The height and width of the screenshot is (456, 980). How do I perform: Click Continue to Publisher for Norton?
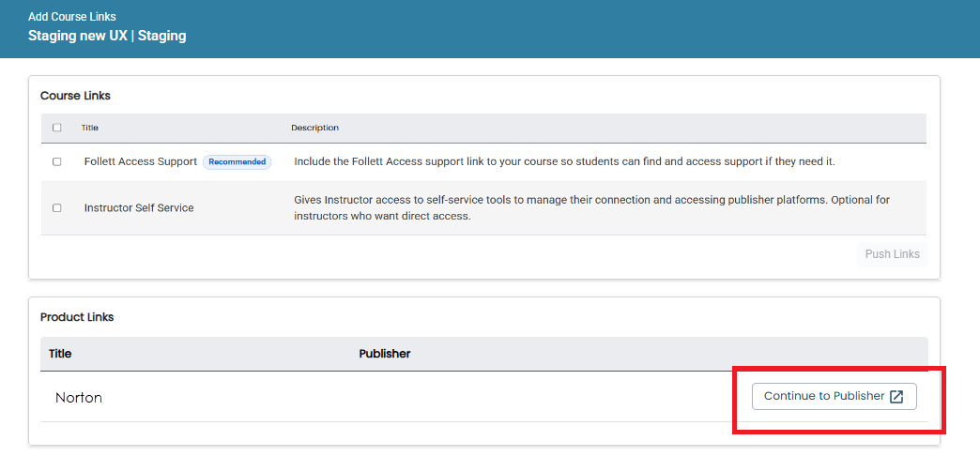(834, 396)
